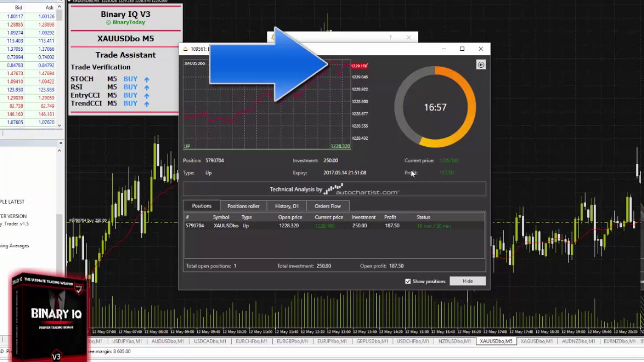Click the STOCH row blue up arrow
This screenshot has height=362, width=644.
coord(146,79)
